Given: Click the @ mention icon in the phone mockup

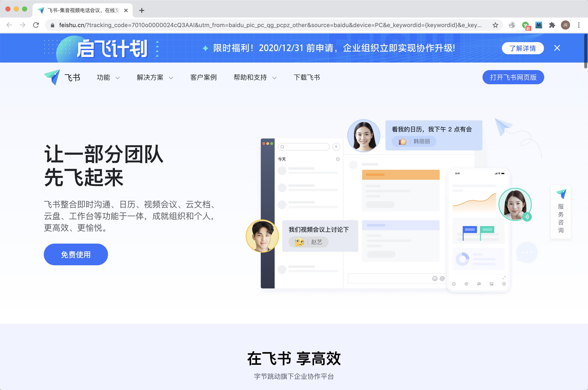Looking at the screenshot, I should coord(466,284).
